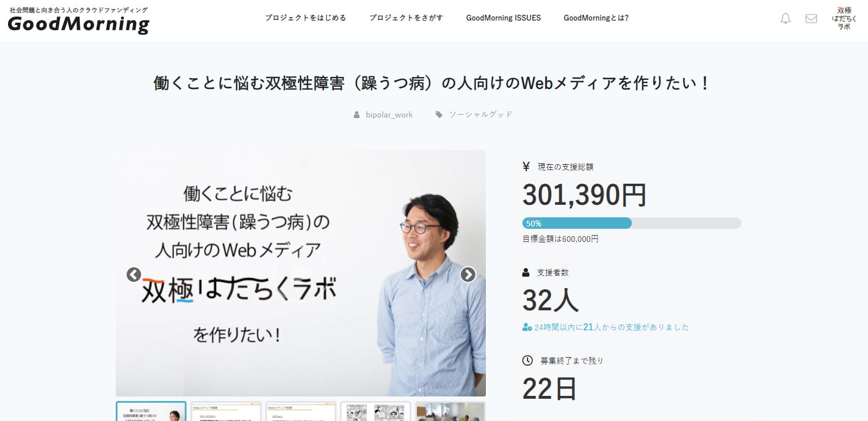Play the project video in the carousel

pyautogui.click(x=301, y=273)
